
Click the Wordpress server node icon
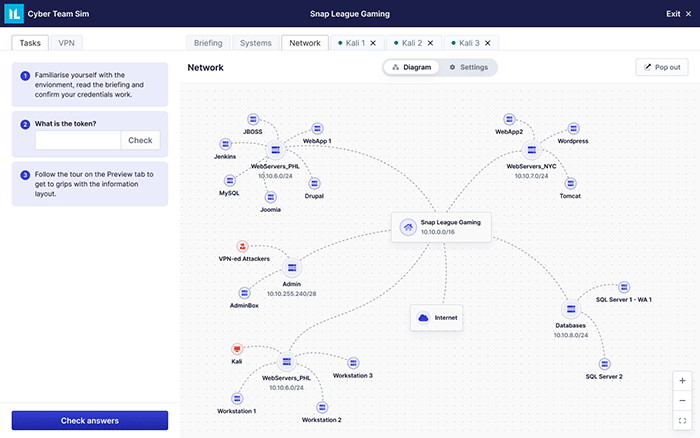573,129
